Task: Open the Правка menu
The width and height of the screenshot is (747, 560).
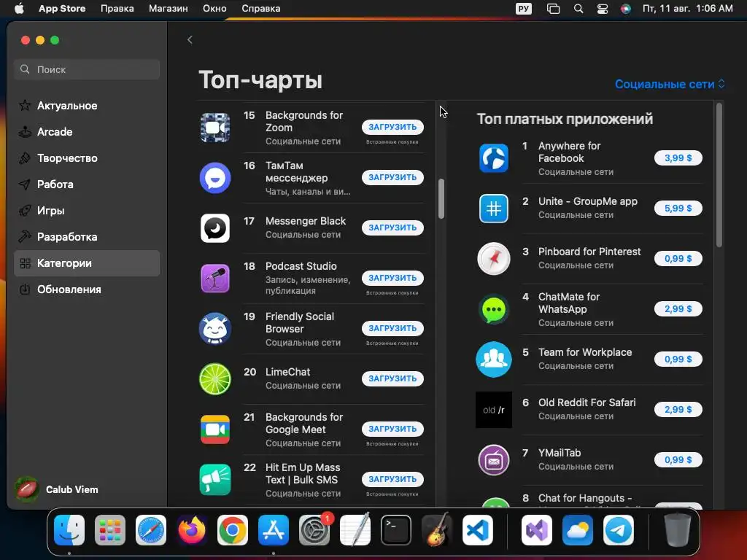Action: click(117, 9)
